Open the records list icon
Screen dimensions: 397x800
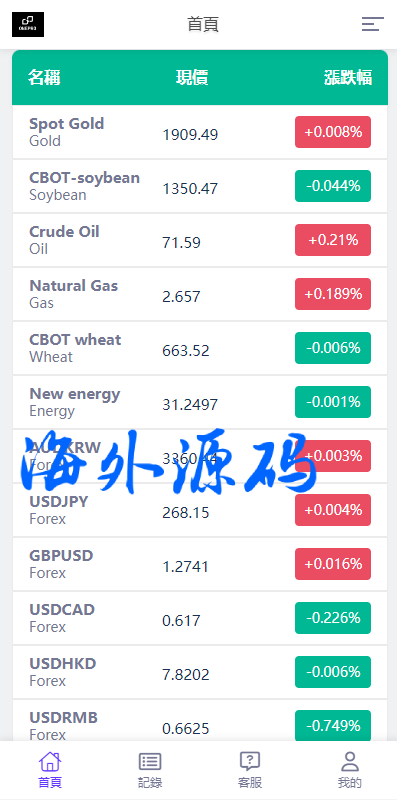click(150, 762)
